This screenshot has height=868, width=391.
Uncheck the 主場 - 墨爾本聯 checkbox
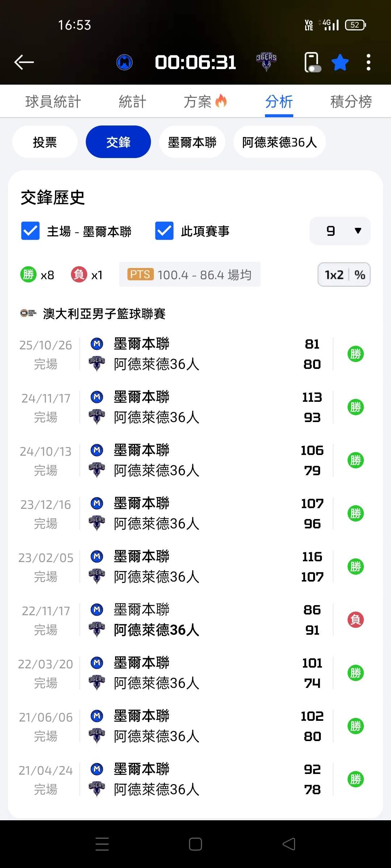(30, 231)
